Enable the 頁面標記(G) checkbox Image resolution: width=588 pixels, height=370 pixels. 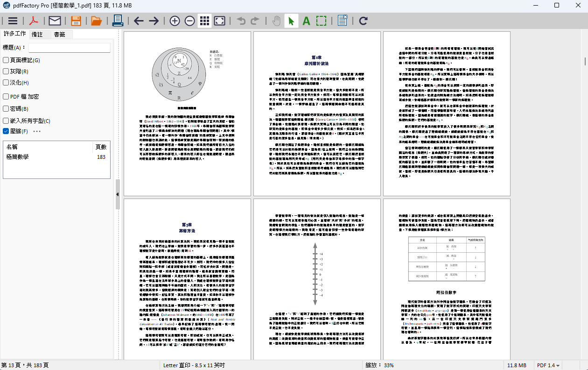pos(6,60)
